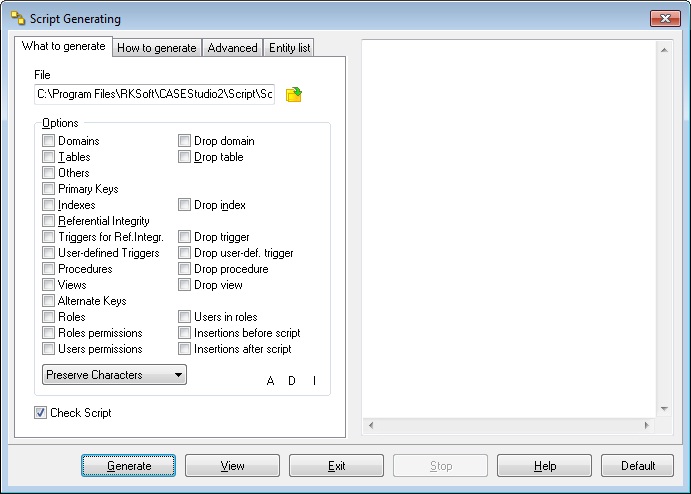Enable the Domains checkbox

pyautogui.click(x=49, y=141)
